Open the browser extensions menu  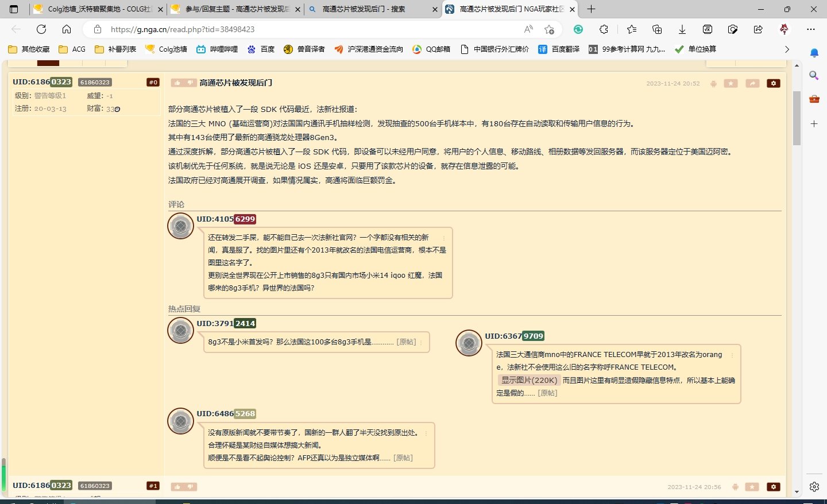point(604,29)
